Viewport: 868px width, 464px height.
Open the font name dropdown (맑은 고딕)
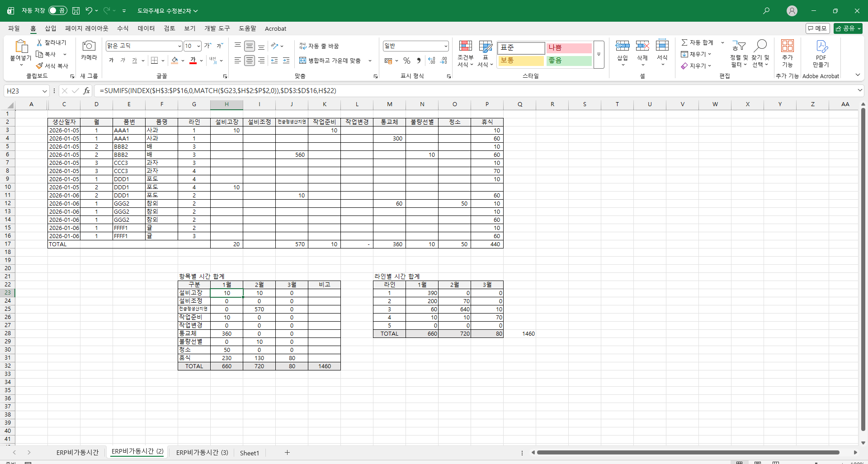click(179, 46)
